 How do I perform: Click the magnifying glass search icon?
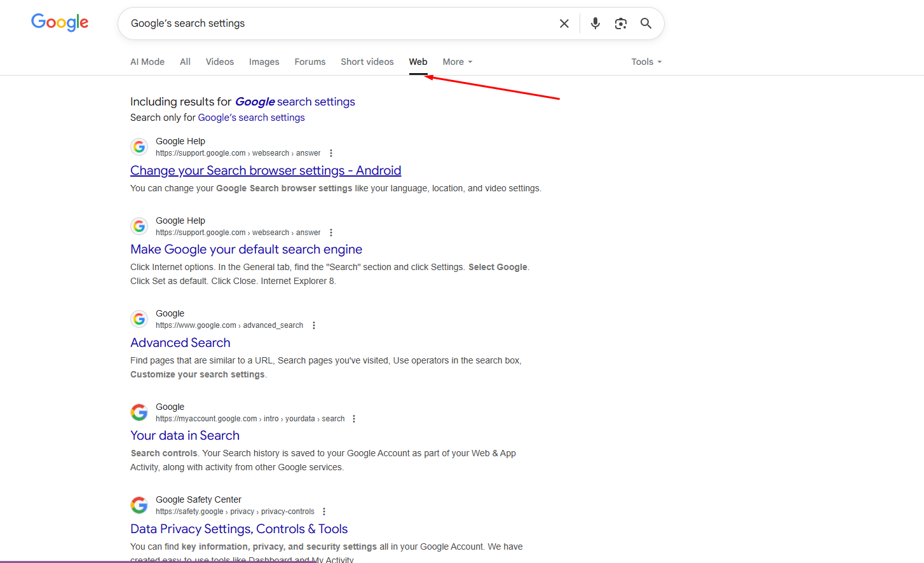(646, 23)
